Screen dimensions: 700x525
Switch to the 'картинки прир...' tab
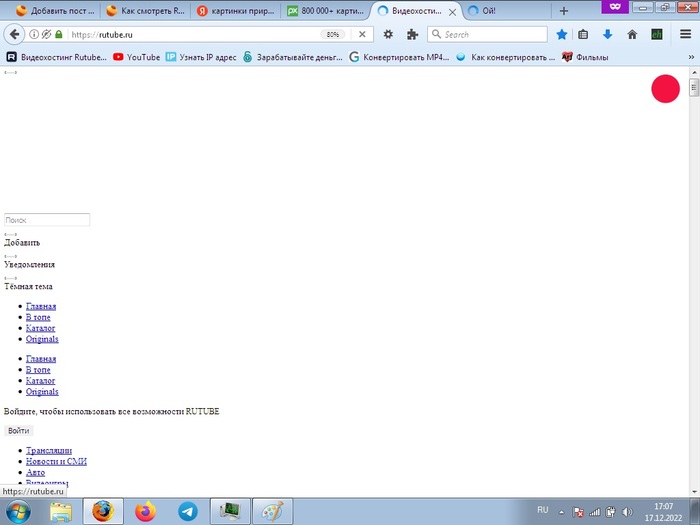click(x=236, y=11)
